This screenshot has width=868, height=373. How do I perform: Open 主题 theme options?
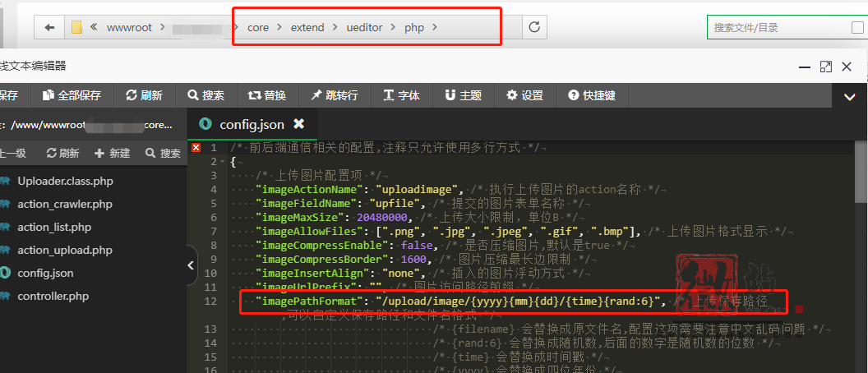(463, 96)
